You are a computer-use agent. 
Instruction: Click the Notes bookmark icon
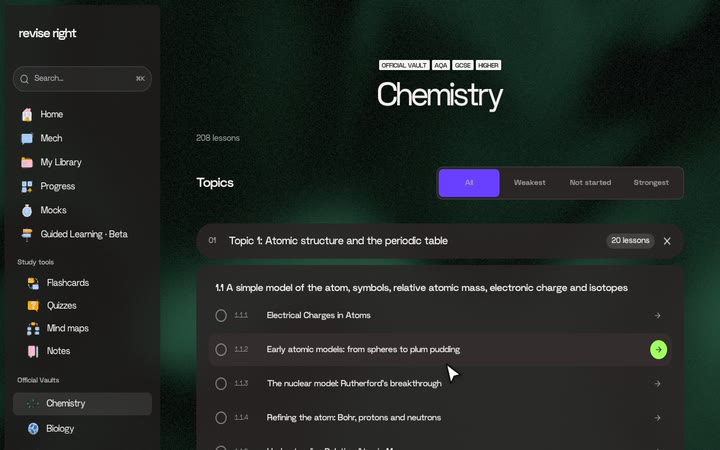33,351
